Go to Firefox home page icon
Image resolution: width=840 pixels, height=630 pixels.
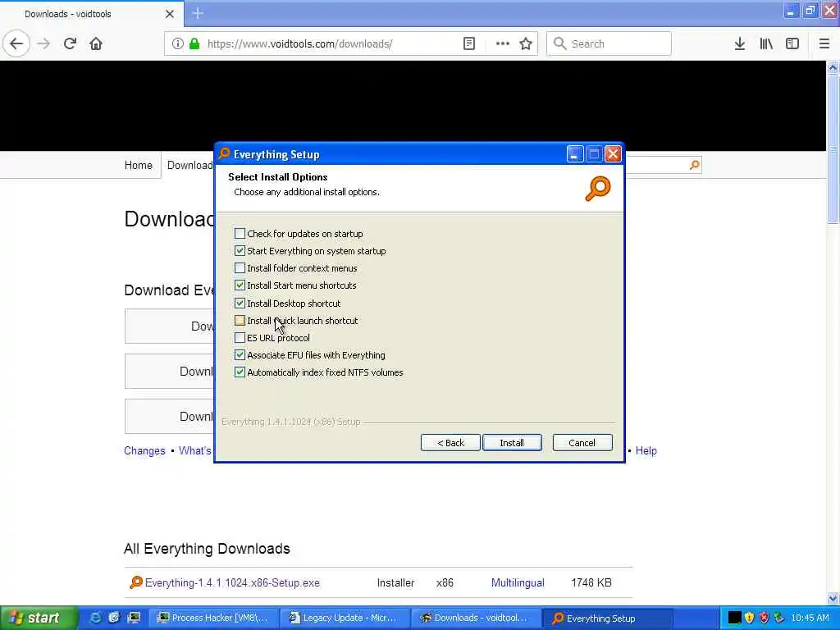(96, 43)
